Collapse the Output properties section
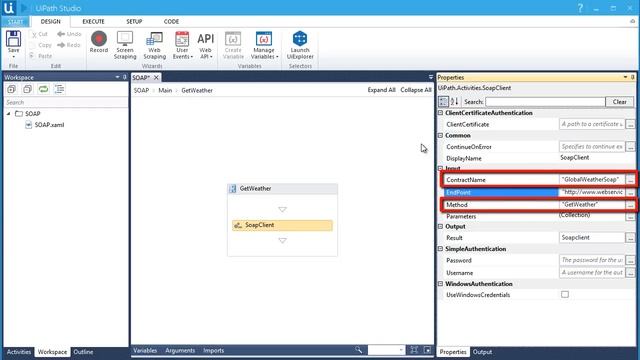The height and width of the screenshot is (360, 640). click(440, 226)
